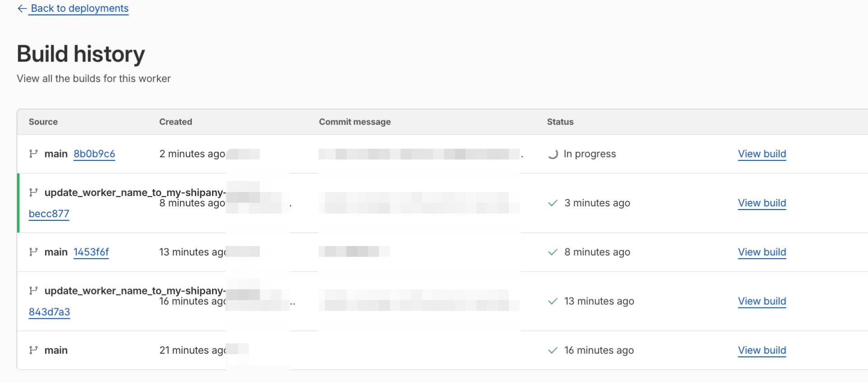Click the branch icon in the 843d7a3 build row
This screenshot has width=868, height=383.
point(33,290)
